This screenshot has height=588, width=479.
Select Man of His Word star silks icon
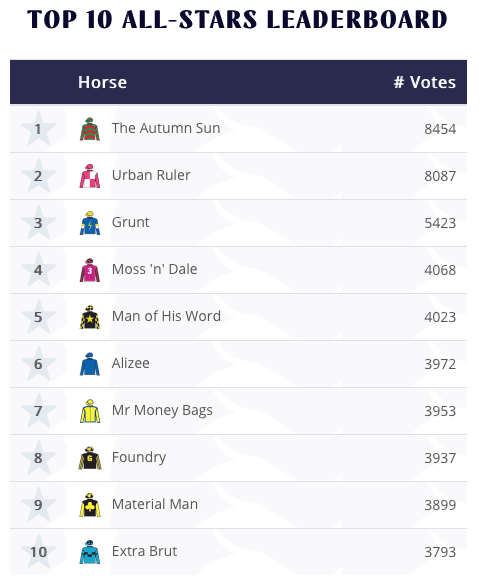tap(90, 317)
